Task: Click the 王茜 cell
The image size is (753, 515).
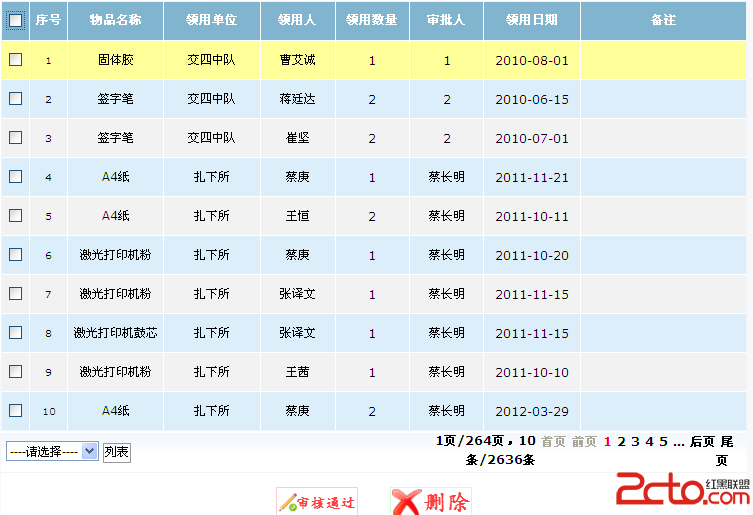Action: (298, 372)
